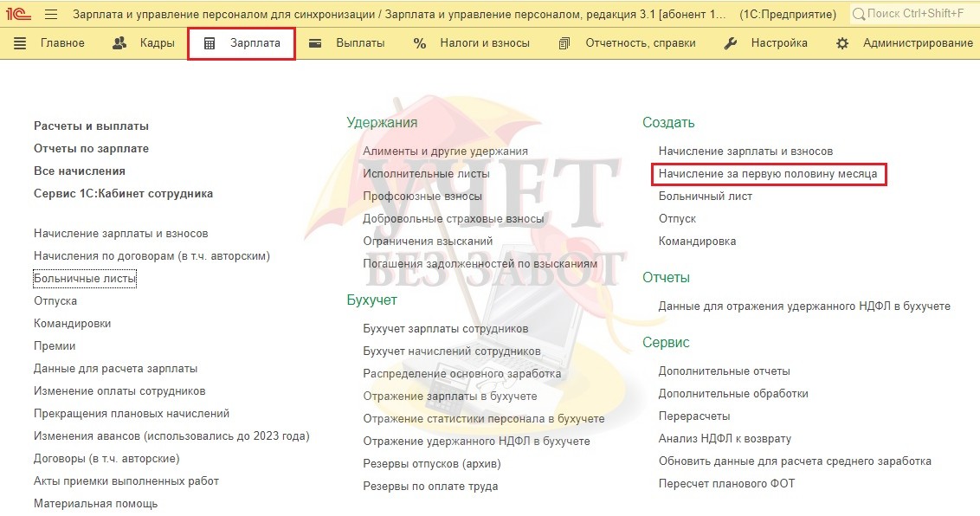
Task: Open Данные для расчета зарплаты
Action: coord(116,369)
